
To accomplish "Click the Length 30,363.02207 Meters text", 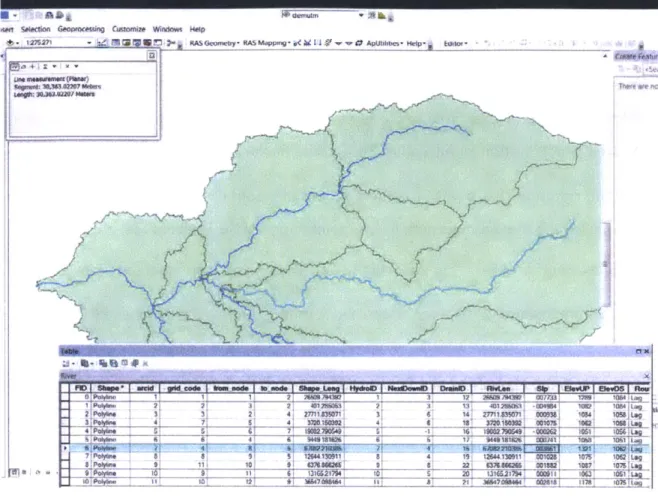I will 54,94.
